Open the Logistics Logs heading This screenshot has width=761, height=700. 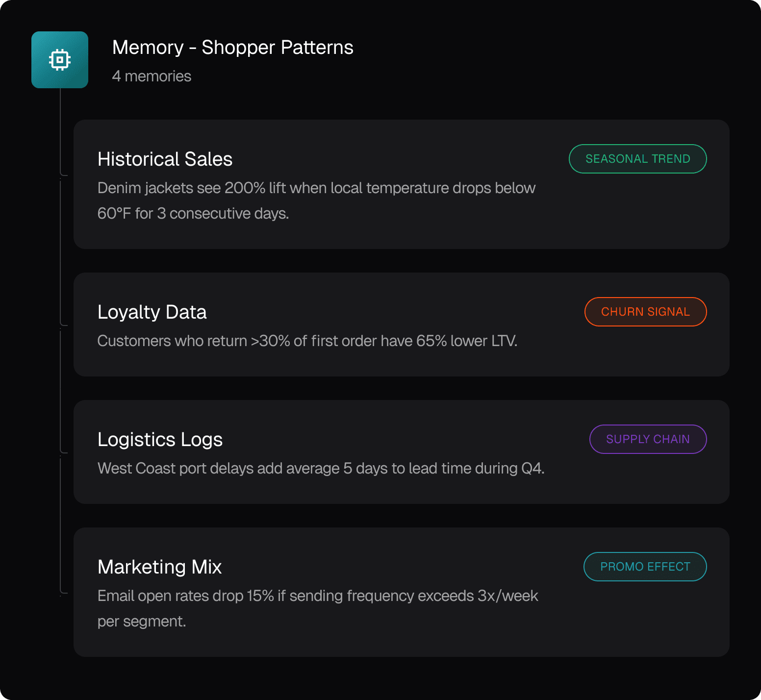tap(160, 440)
